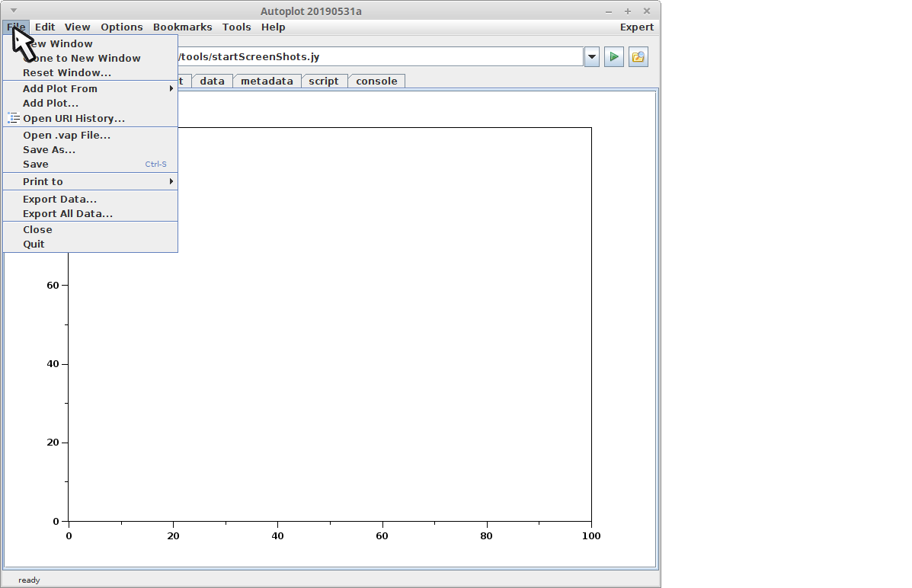912x588 pixels.
Task: Open the window menu arrow in title bar
Action: 14,11
